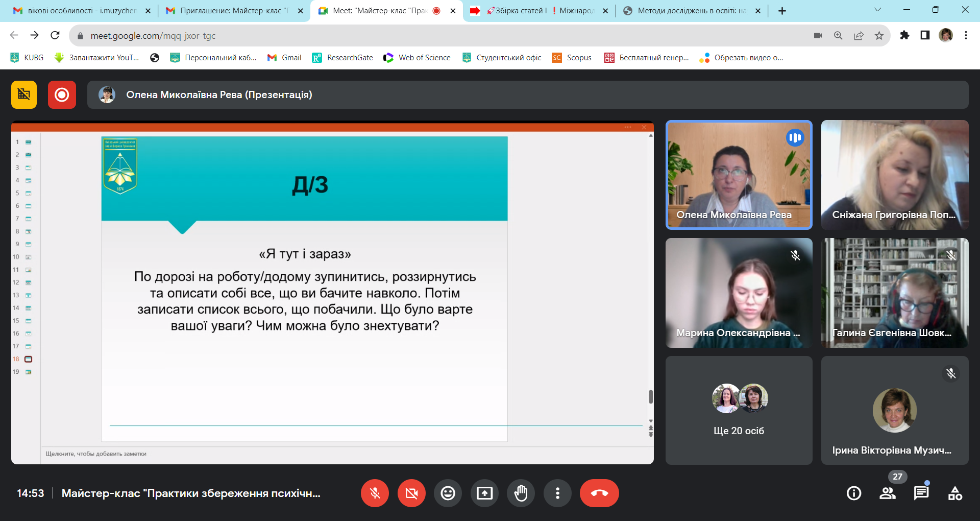980x521 pixels.
Task: Click the presentation's vertical scrollbar handle
Action: tap(651, 396)
